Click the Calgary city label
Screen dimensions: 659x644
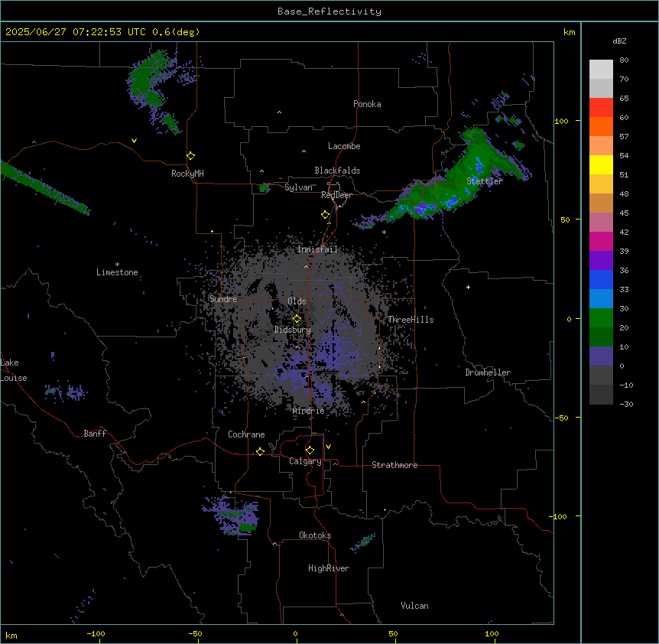305,461
